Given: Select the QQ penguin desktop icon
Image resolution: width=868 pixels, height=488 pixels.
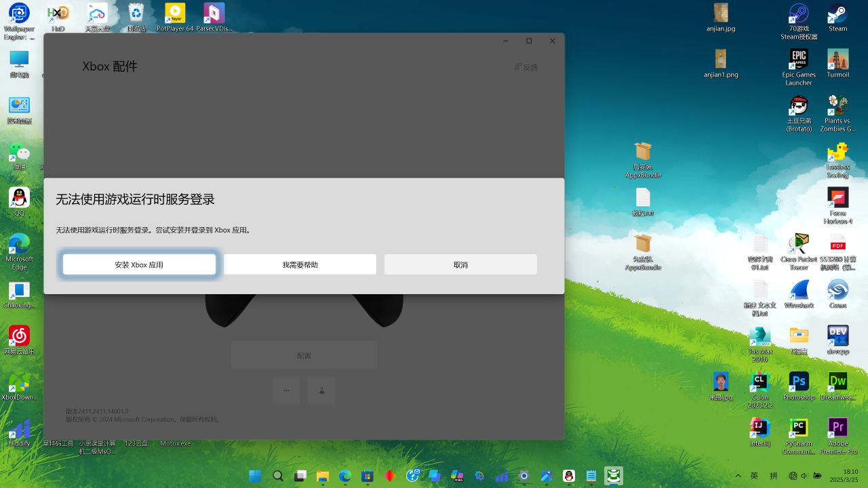Looking at the screenshot, I should [19, 202].
